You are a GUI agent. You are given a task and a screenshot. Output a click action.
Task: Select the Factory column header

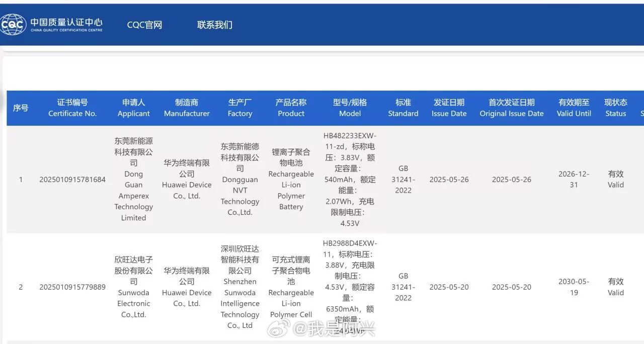pyautogui.click(x=240, y=108)
